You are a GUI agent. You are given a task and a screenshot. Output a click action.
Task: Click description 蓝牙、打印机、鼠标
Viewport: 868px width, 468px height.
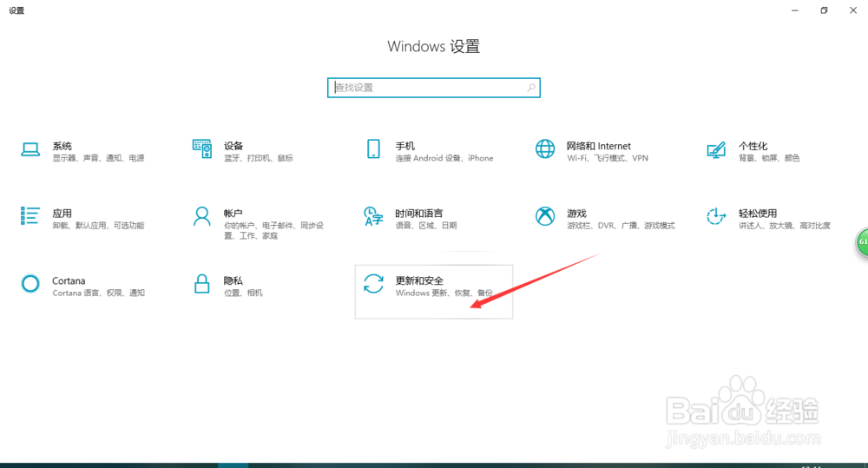tap(259, 158)
